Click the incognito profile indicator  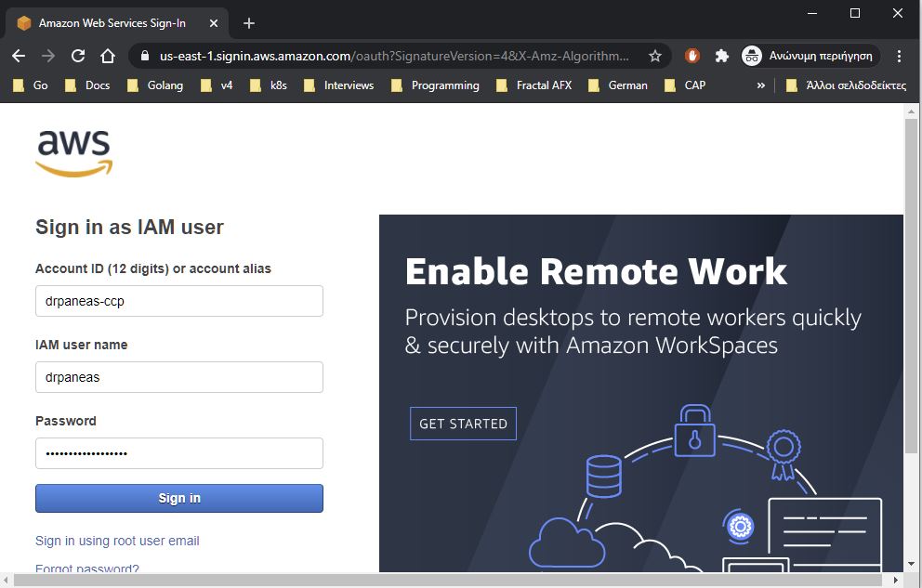click(x=810, y=56)
